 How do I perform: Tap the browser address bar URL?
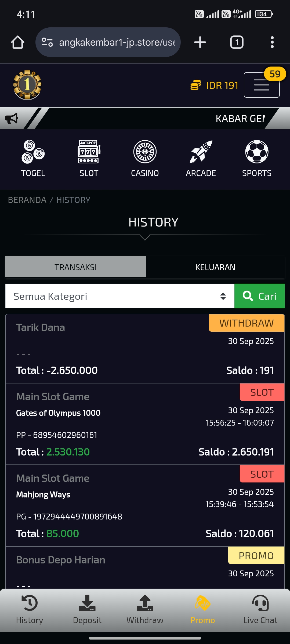tap(117, 42)
